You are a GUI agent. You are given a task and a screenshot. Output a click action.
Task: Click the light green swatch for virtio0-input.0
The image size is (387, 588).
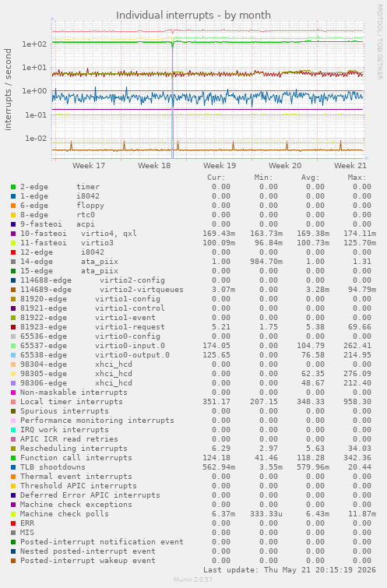click(x=13, y=346)
